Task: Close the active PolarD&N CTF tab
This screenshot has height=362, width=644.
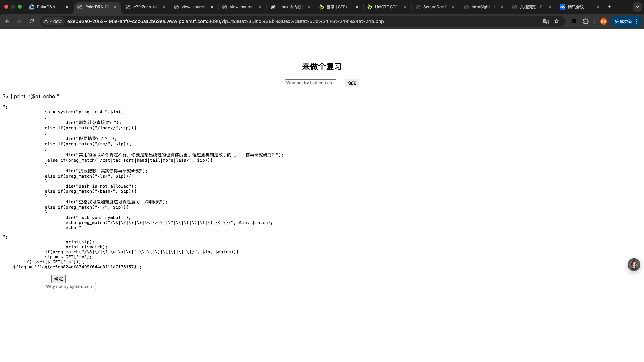Action: coord(115,7)
